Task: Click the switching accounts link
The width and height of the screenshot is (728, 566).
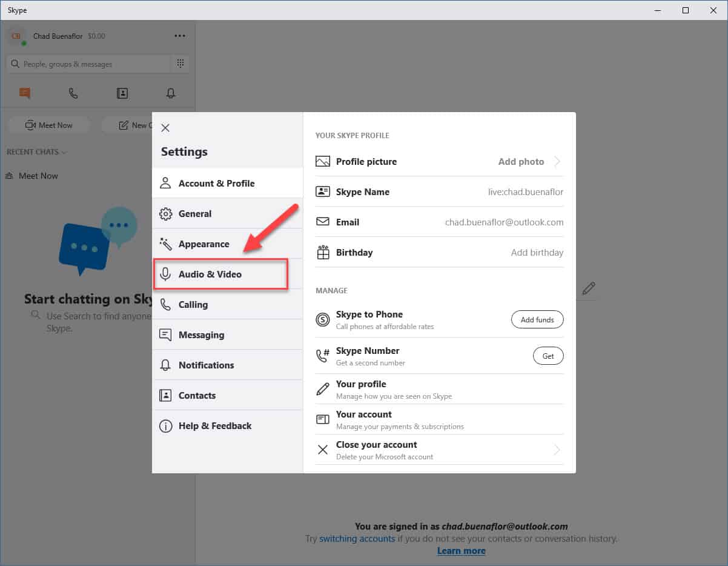Action: (x=357, y=538)
